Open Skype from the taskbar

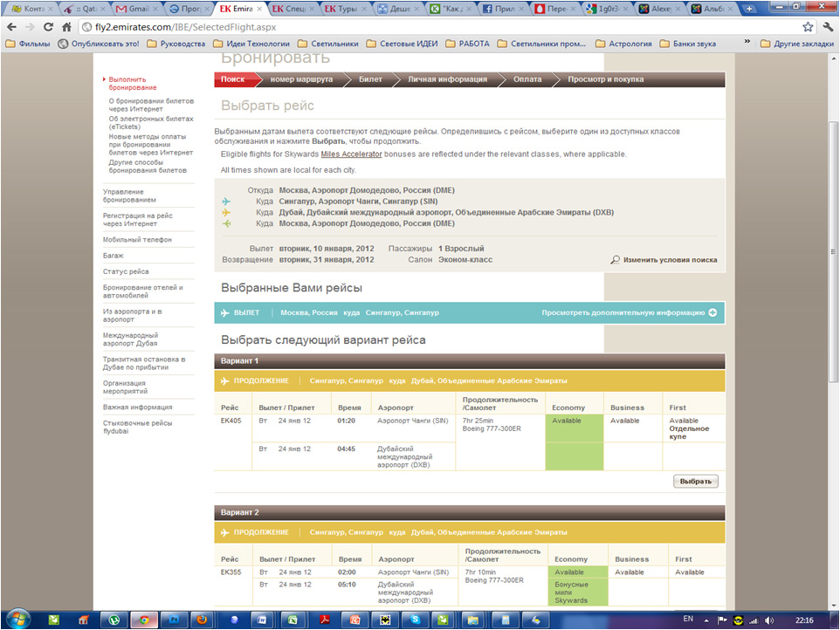click(x=415, y=620)
